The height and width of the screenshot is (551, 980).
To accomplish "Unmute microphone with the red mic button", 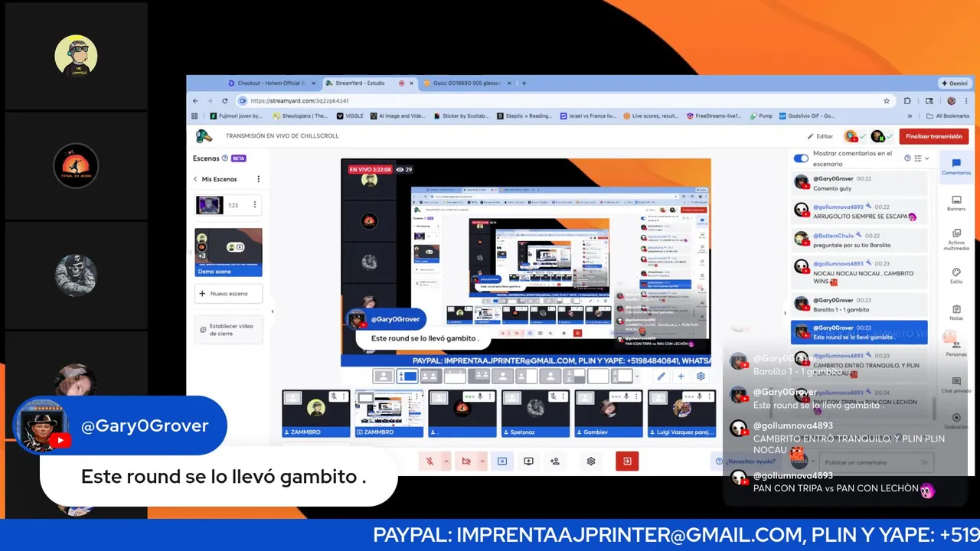I will coord(430,461).
